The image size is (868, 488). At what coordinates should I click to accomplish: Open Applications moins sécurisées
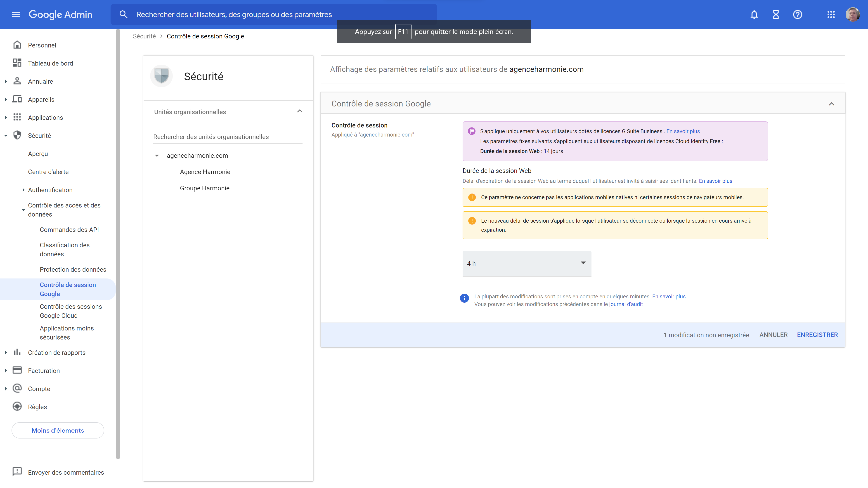click(x=67, y=333)
